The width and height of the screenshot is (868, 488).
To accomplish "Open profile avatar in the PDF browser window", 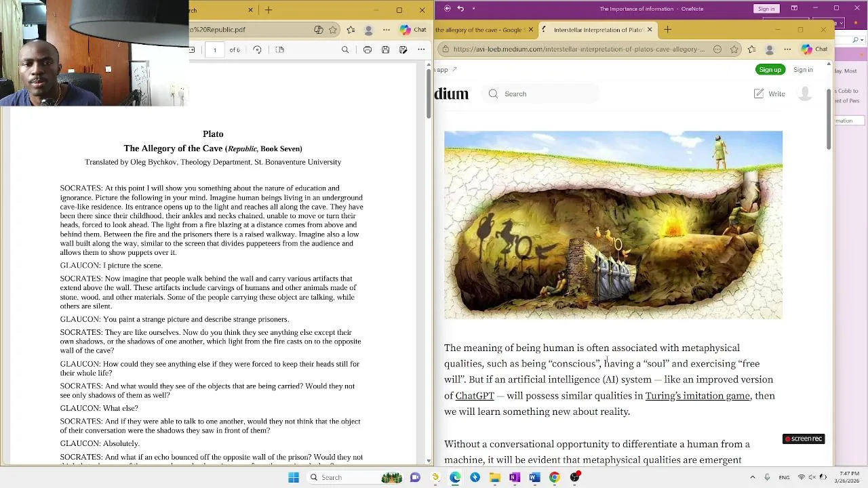I will pos(369,30).
